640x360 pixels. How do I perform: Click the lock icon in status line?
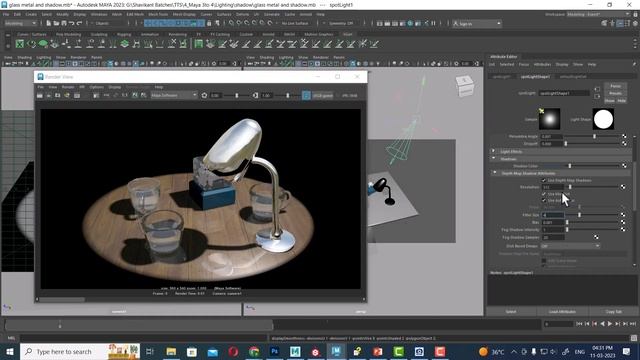(x=209, y=23)
